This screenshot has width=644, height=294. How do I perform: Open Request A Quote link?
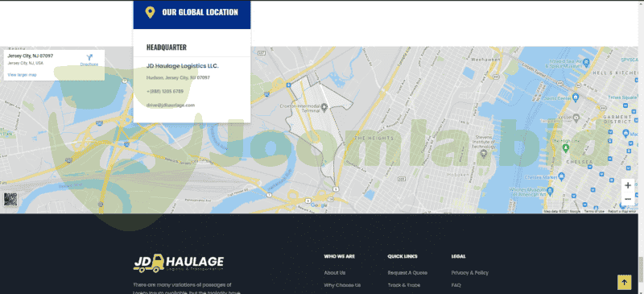[x=407, y=272]
